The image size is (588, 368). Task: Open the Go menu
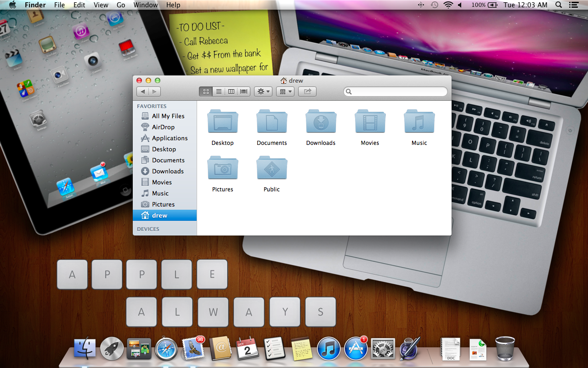pyautogui.click(x=121, y=5)
